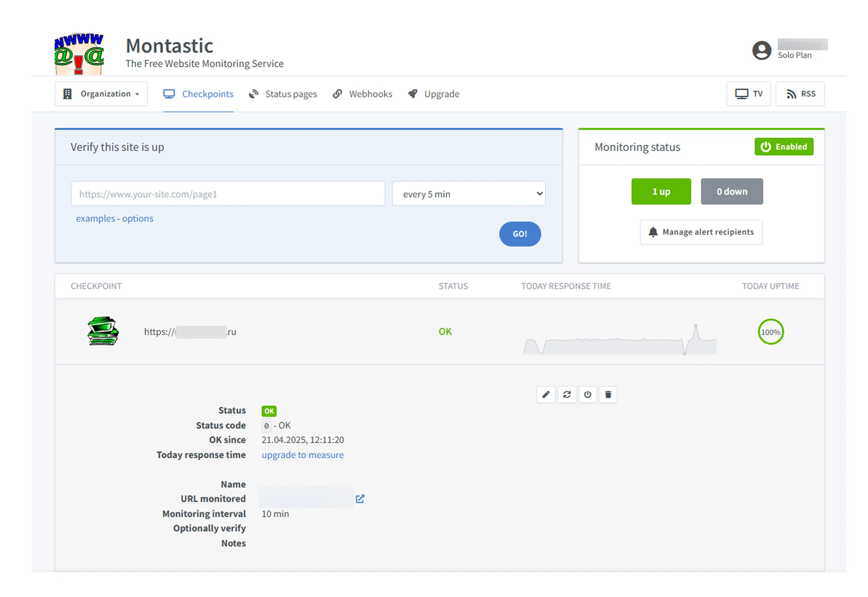
Task: Open monitored URL via external link icon
Action: tap(360, 499)
